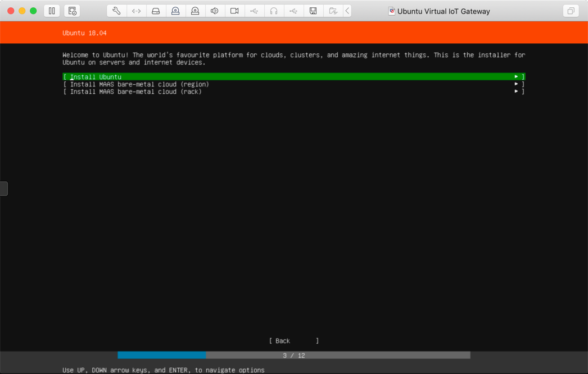
Task: Click the sound card speaker icon
Action: pos(215,11)
